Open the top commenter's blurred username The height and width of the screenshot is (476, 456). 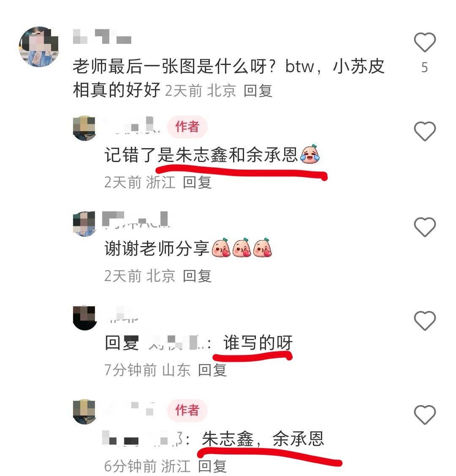tap(102, 37)
